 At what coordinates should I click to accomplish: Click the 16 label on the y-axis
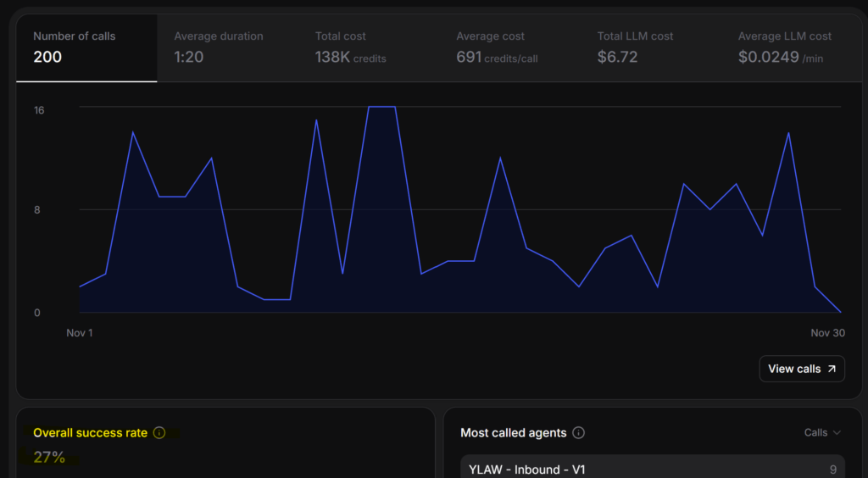[39, 110]
